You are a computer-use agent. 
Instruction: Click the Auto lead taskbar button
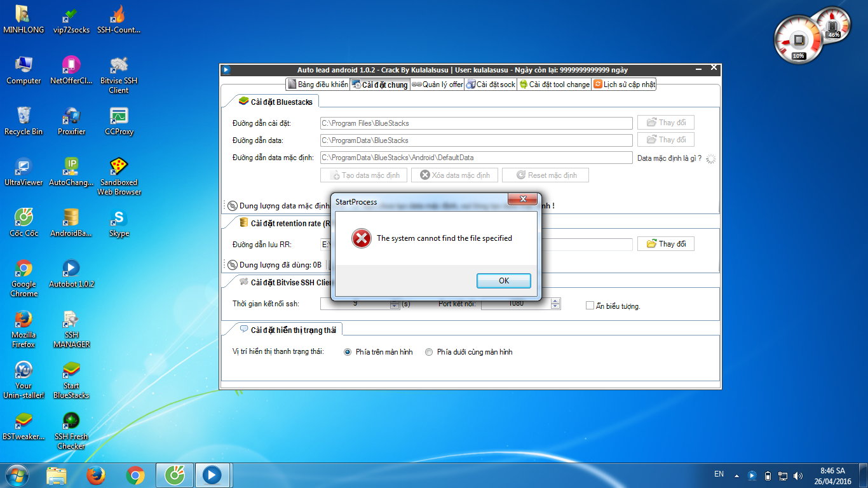(x=212, y=475)
